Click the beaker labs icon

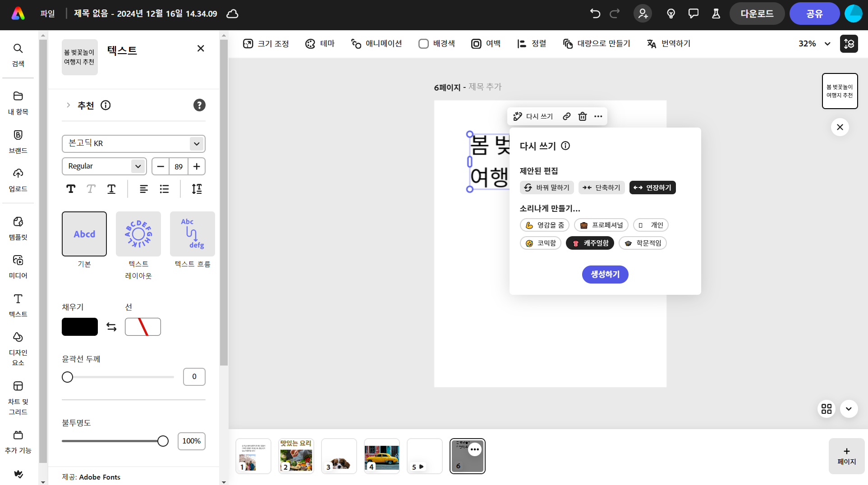(x=716, y=14)
